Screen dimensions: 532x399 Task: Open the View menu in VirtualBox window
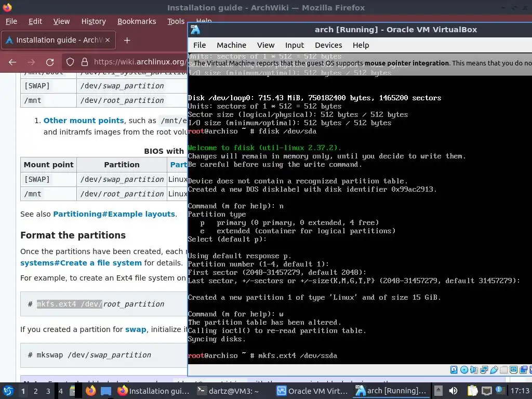point(265,45)
